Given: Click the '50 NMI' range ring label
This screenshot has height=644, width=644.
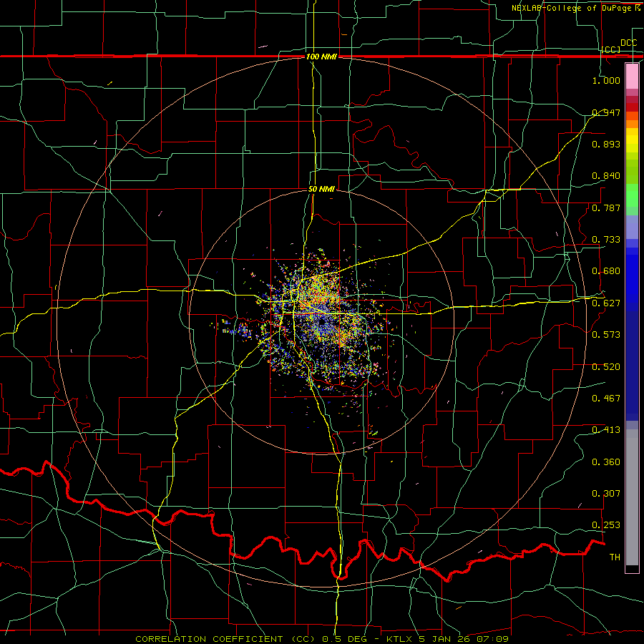Looking at the screenshot, I should point(321,190).
